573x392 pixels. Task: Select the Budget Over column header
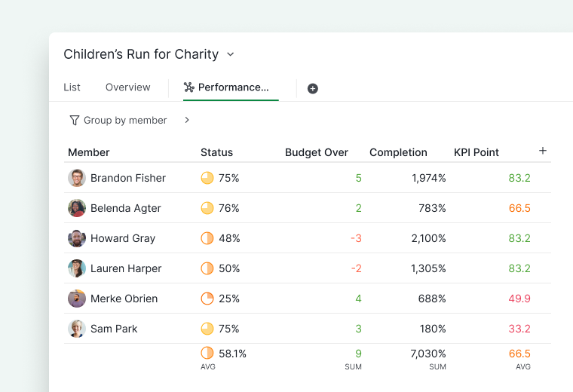tap(317, 152)
